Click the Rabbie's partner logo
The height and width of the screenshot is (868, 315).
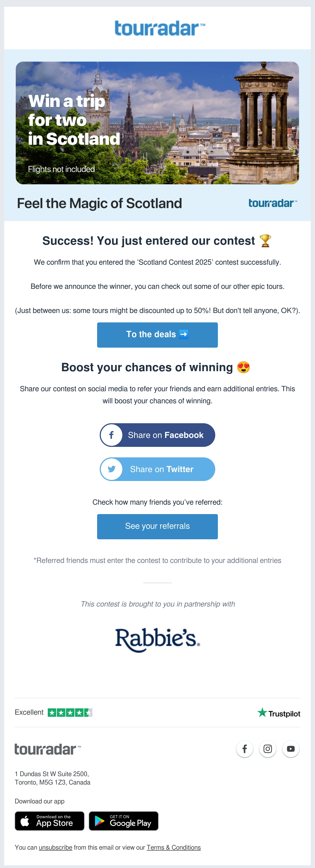157,640
